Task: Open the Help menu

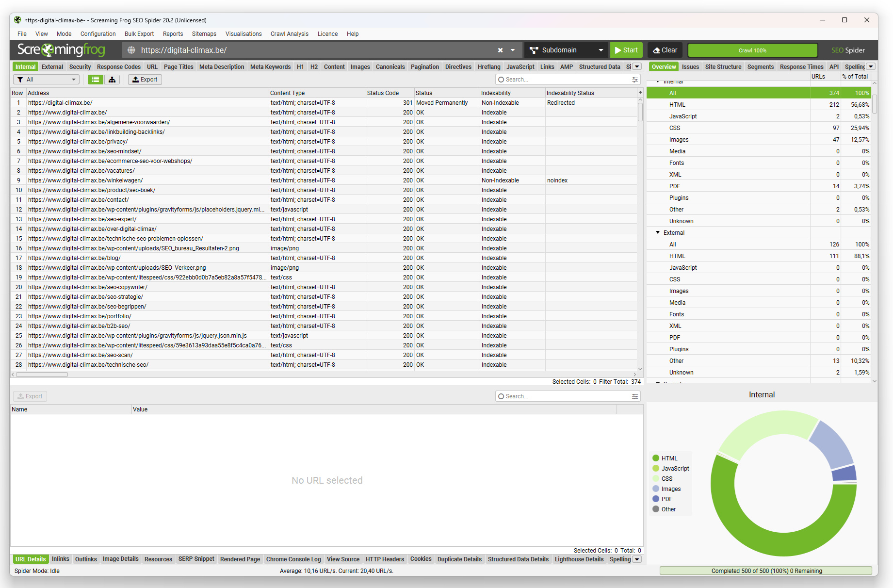Action: (x=353, y=34)
